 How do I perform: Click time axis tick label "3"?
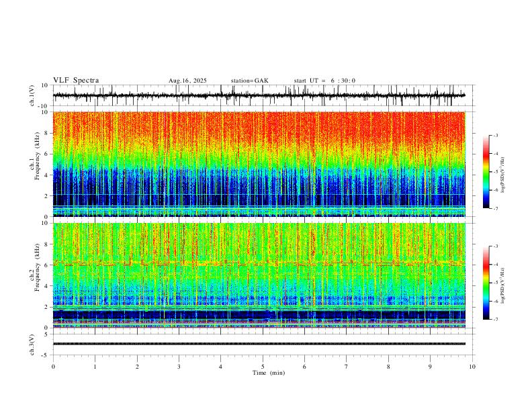click(179, 367)
